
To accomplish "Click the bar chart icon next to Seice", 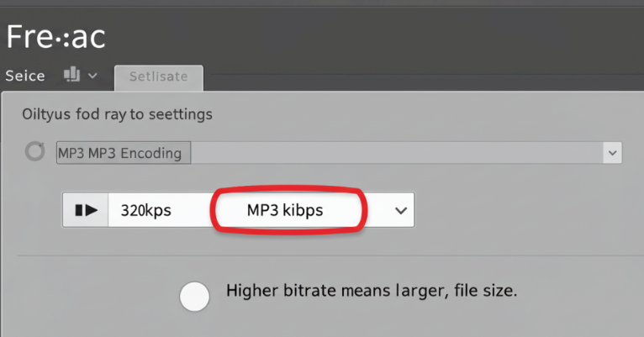I will coord(71,74).
